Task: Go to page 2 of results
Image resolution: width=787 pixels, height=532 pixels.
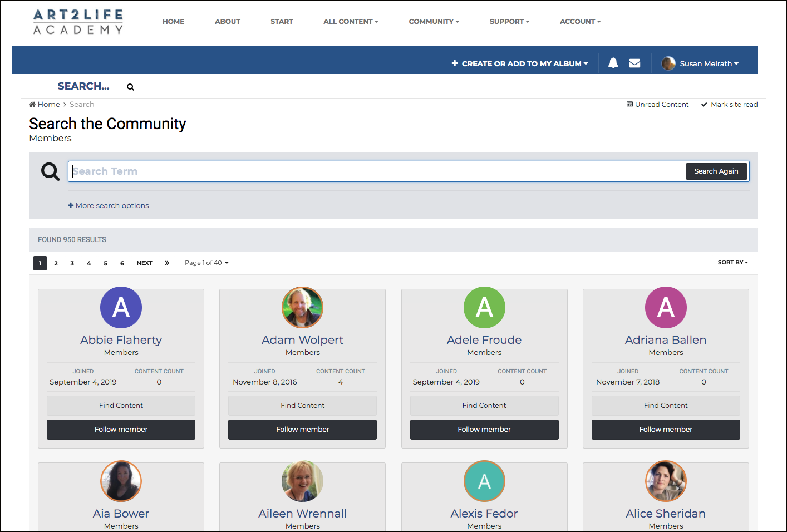Action: click(56, 263)
